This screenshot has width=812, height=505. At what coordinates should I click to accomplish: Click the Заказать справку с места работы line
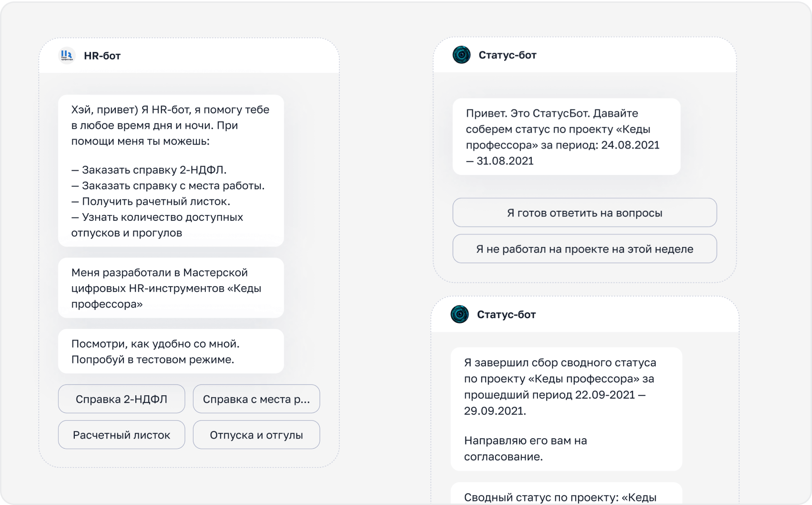pos(168,186)
